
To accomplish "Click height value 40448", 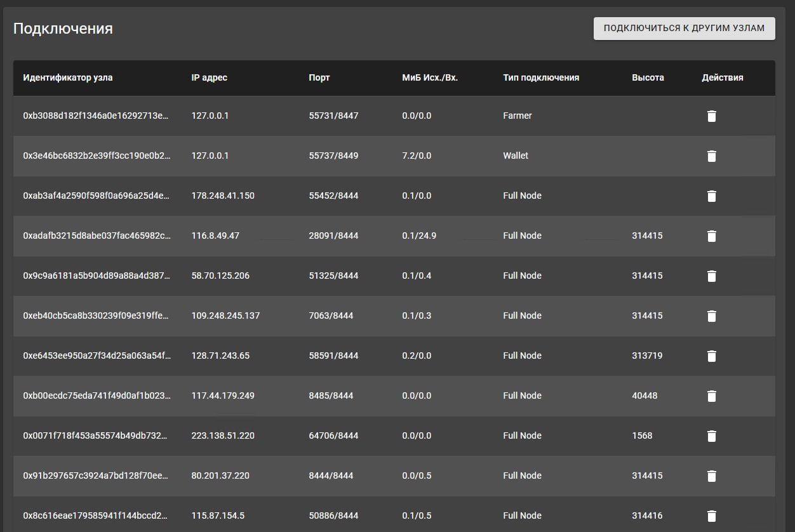I will pos(645,396).
